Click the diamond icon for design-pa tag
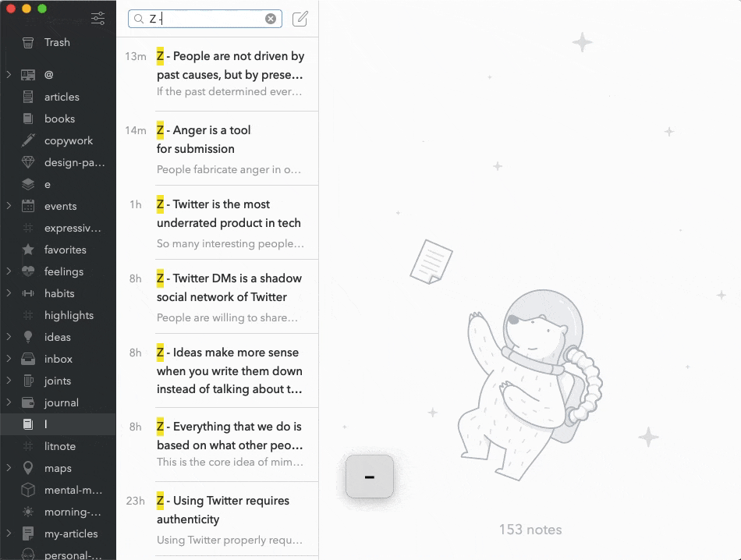741x560 pixels. (28, 162)
